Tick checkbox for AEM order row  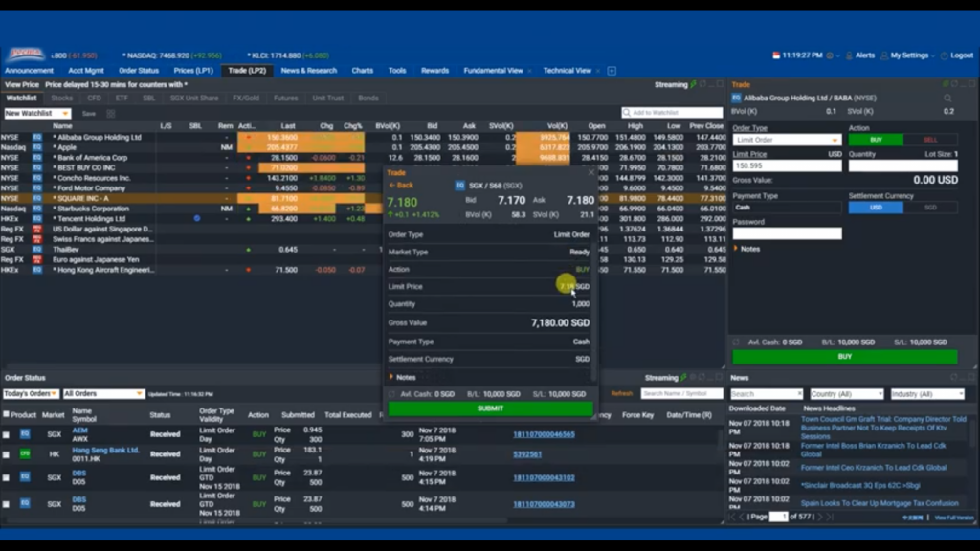click(7, 434)
